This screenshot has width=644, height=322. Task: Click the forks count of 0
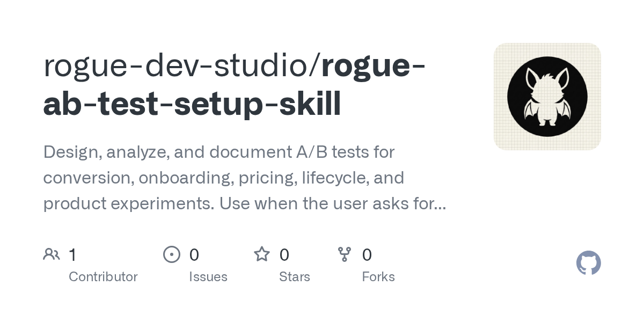tap(367, 254)
